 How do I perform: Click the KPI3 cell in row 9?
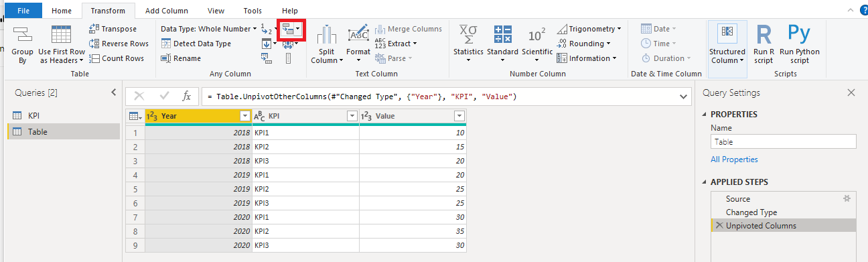coord(305,245)
